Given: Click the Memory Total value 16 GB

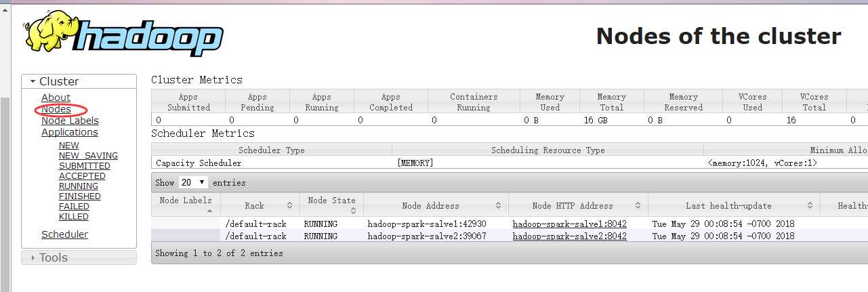Looking at the screenshot, I should [598, 120].
